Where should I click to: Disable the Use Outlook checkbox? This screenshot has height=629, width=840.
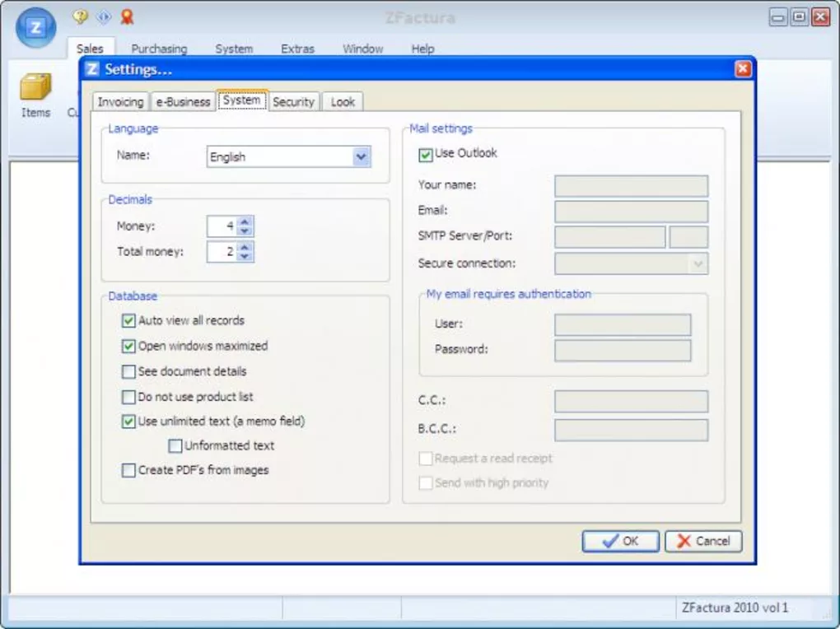pos(426,154)
